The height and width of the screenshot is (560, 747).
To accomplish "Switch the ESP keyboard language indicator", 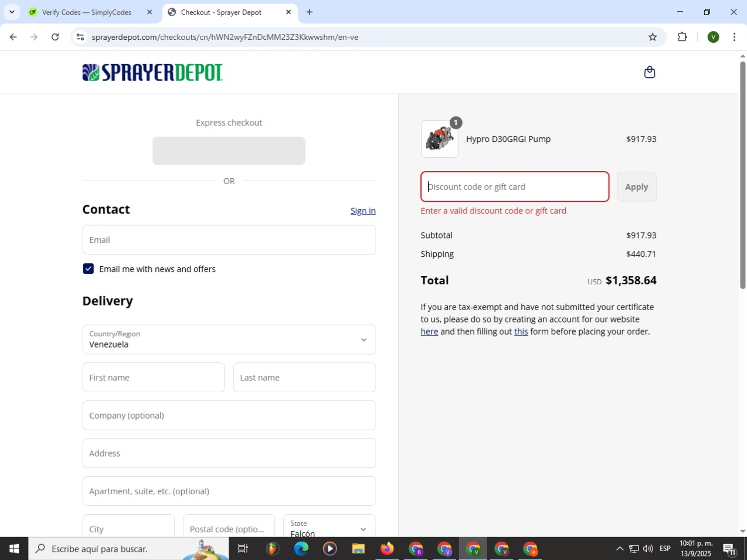I will 665,549.
